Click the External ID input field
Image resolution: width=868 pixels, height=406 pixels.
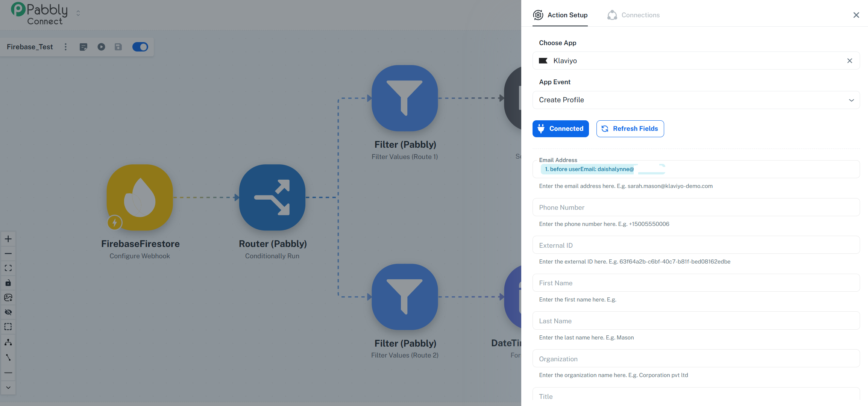(x=696, y=245)
